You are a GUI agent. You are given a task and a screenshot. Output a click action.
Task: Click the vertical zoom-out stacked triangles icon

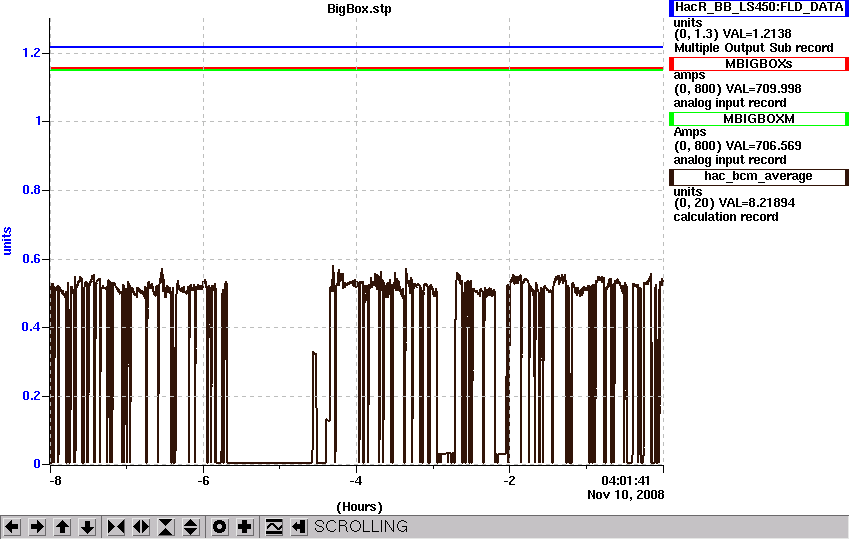pyautogui.click(x=191, y=527)
